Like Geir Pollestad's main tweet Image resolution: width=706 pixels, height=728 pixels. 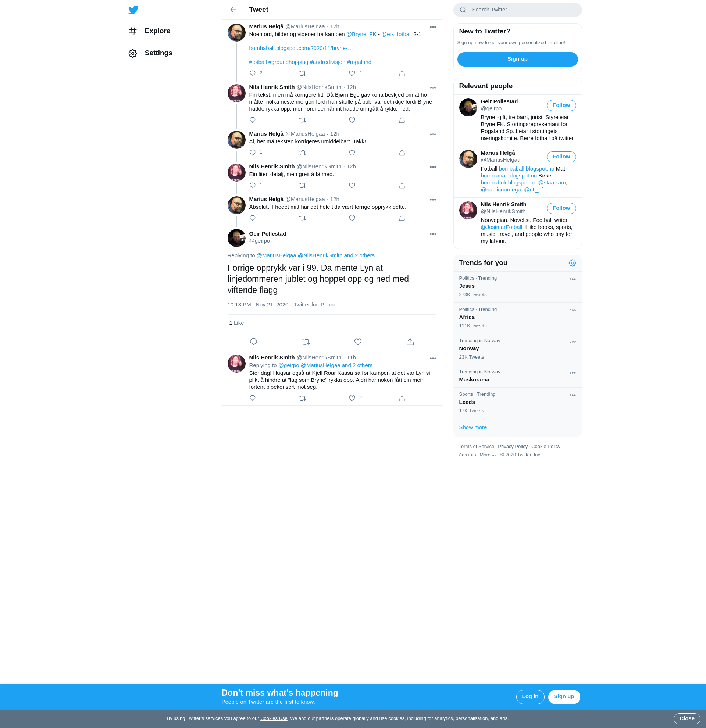pyautogui.click(x=358, y=342)
